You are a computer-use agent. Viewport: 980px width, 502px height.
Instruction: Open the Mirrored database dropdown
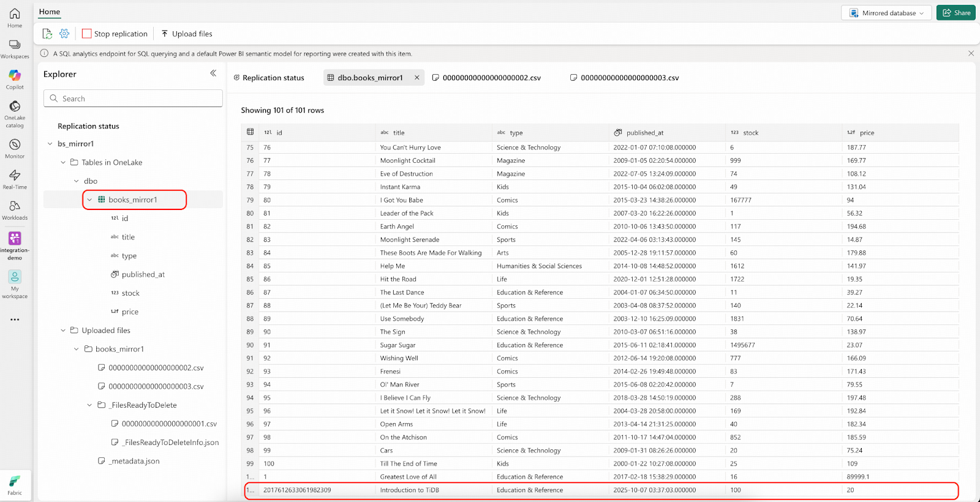[x=887, y=13]
